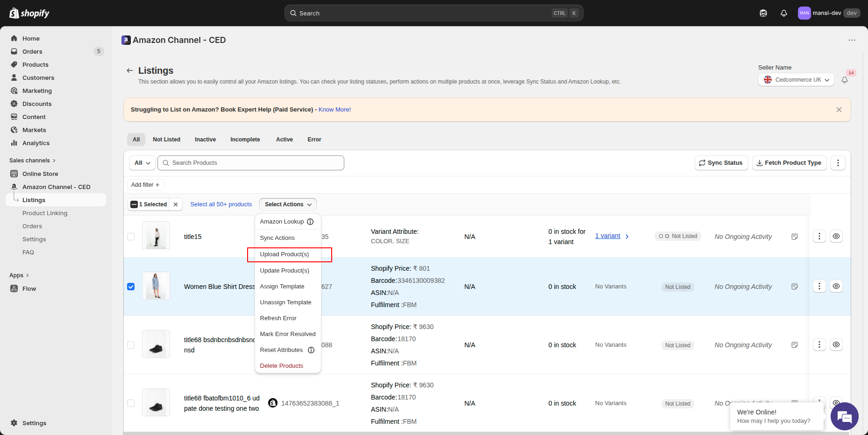Open the Online Store channel
This screenshot has width=868, height=435.
pyautogui.click(x=40, y=174)
